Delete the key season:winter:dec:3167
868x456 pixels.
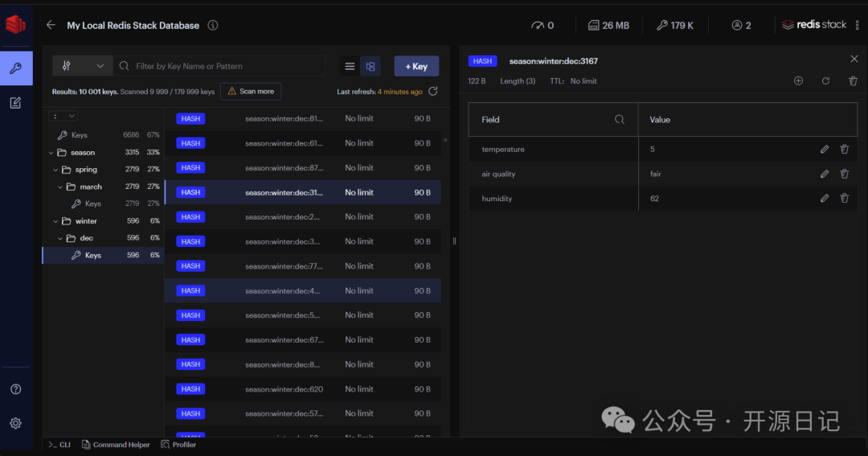click(853, 81)
